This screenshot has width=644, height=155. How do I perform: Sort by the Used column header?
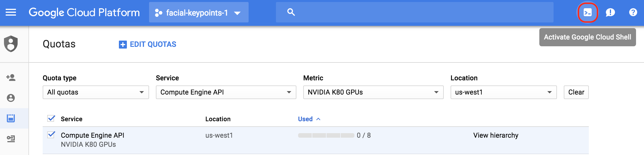click(309, 119)
